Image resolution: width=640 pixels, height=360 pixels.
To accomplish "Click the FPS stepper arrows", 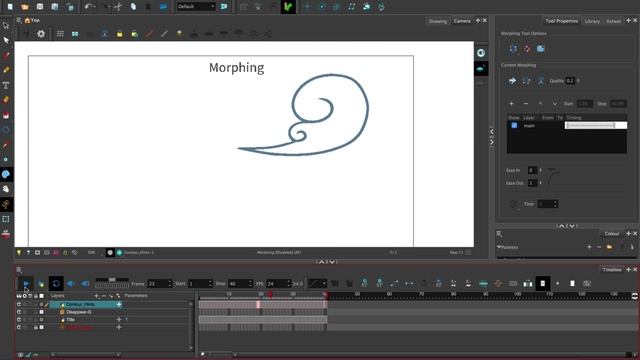I will coord(288,283).
